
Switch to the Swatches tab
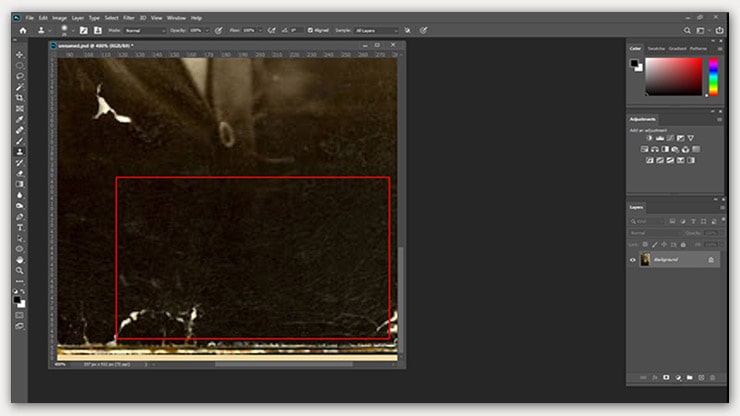(656, 48)
